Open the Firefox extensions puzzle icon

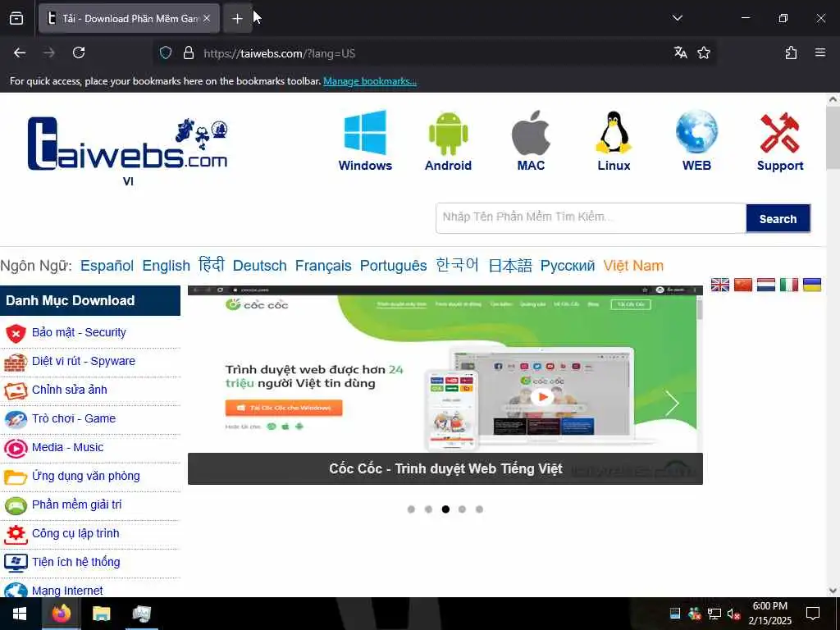(x=792, y=52)
